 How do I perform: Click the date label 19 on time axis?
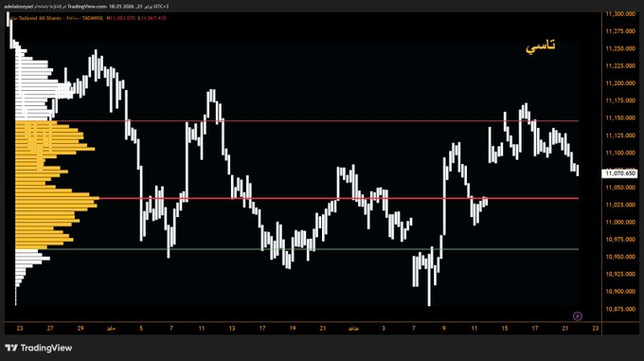click(x=293, y=328)
